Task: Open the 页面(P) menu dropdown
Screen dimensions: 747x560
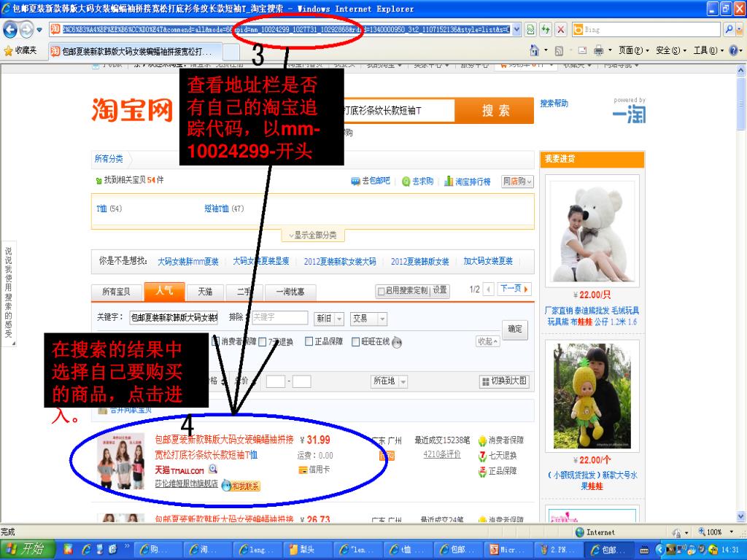Action: [x=634, y=50]
